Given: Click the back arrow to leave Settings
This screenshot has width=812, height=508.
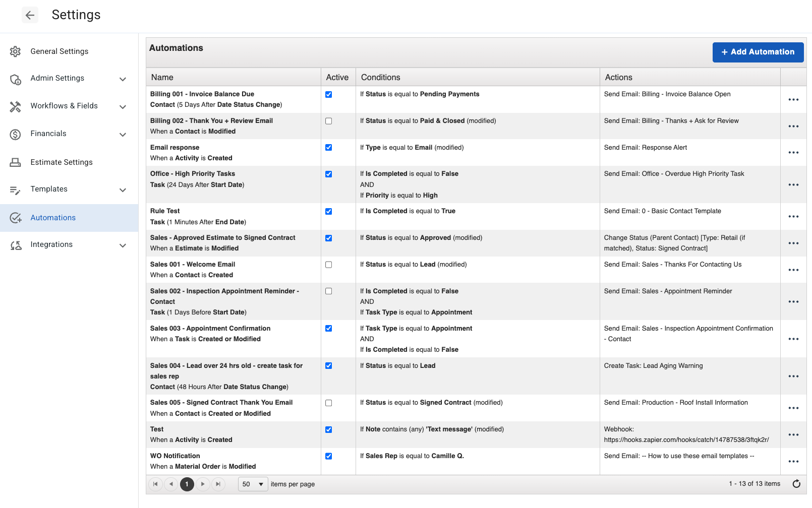Looking at the screenshot, I should [x=30, y=15].
